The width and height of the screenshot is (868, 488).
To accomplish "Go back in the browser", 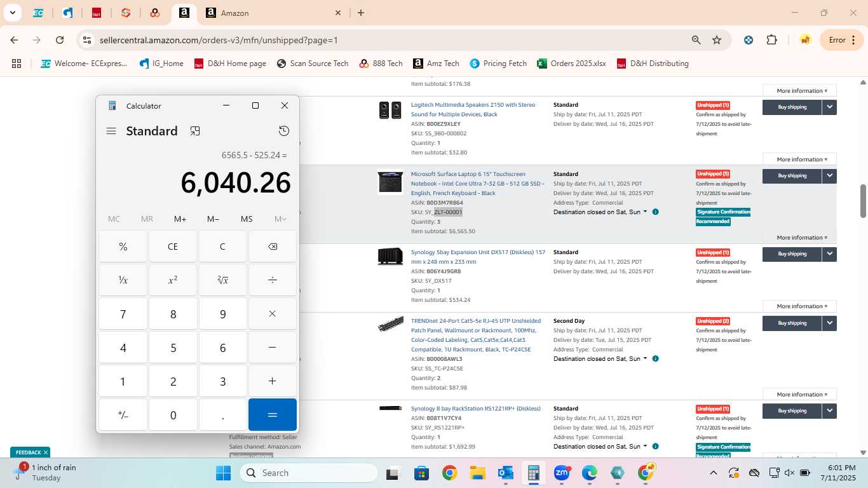I will (x=14, y=40).
